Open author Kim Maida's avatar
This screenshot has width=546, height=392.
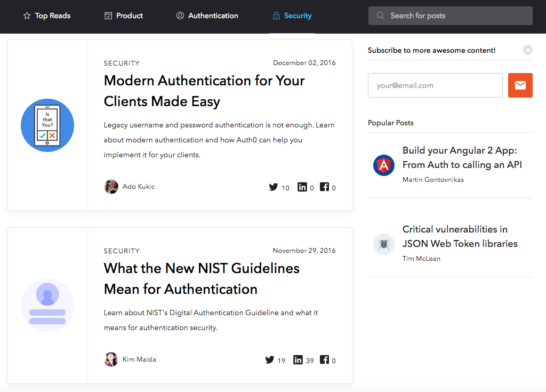[x=111, y=359]
